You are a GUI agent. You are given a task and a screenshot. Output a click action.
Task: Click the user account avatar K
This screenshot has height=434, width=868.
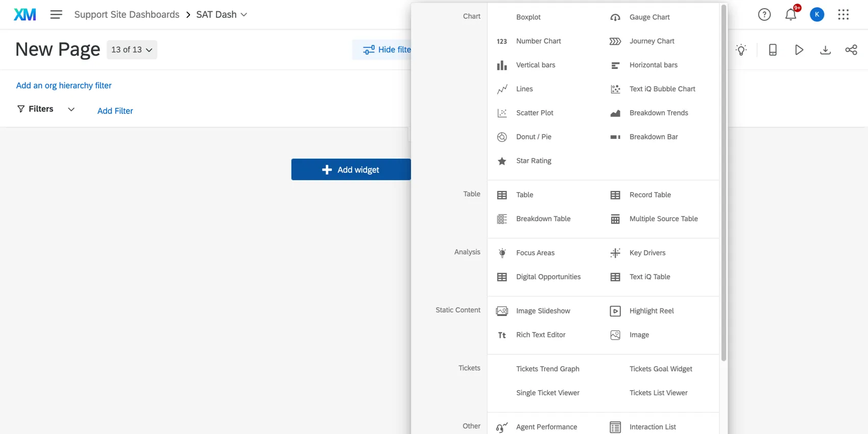coord(817,15)
